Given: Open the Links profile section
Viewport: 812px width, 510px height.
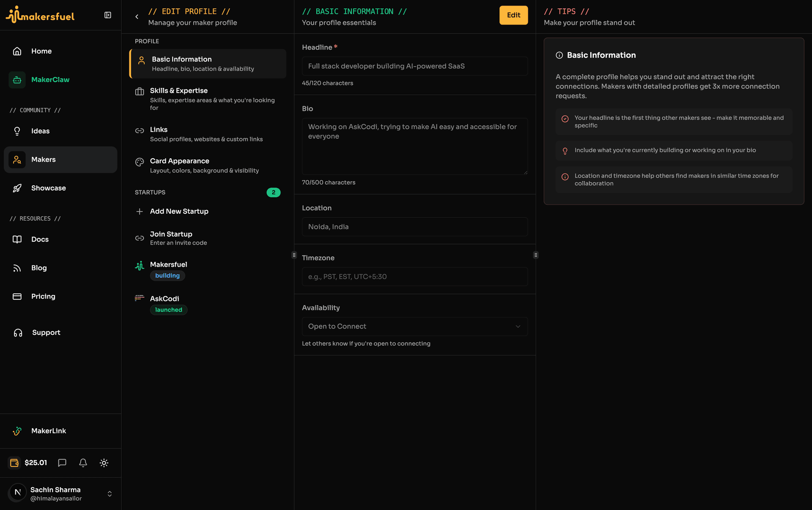Looking at the screenshot, I should pyautogui.click(x=208, y=134).
